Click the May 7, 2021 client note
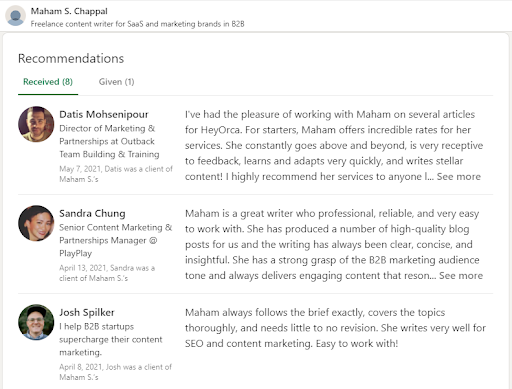Screen dimensions: 512x389 point(116,174)
